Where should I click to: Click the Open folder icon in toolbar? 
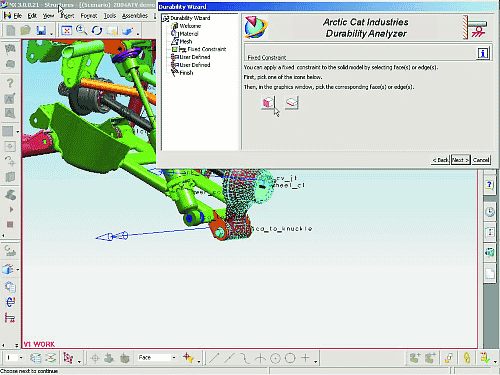pyautogui.click(x=26, y=31)
